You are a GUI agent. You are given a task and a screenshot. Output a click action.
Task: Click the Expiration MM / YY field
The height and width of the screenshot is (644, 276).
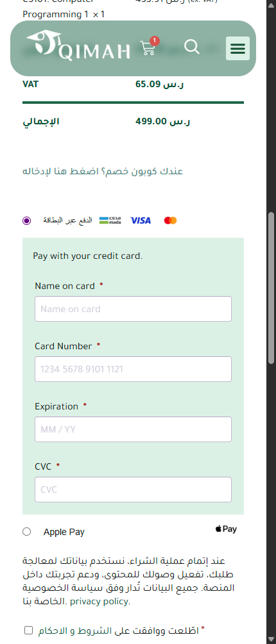pos(133,429)
